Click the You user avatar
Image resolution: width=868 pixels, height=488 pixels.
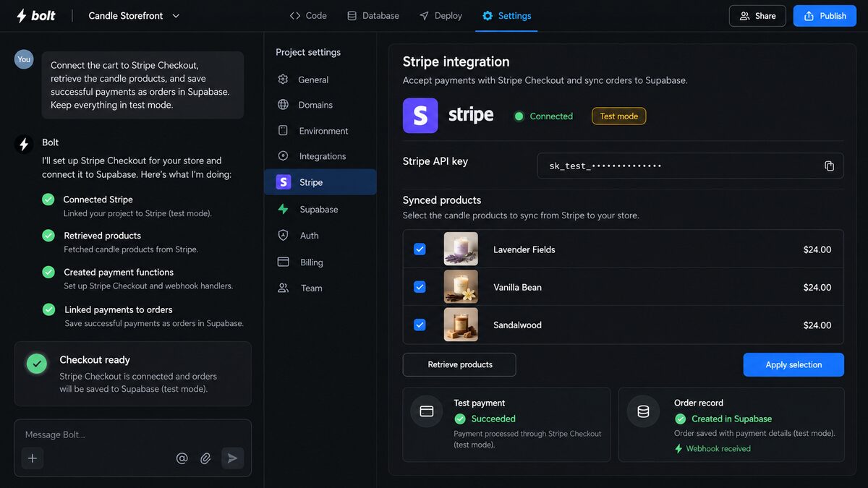pyautogui.click(x=24, y=59)
